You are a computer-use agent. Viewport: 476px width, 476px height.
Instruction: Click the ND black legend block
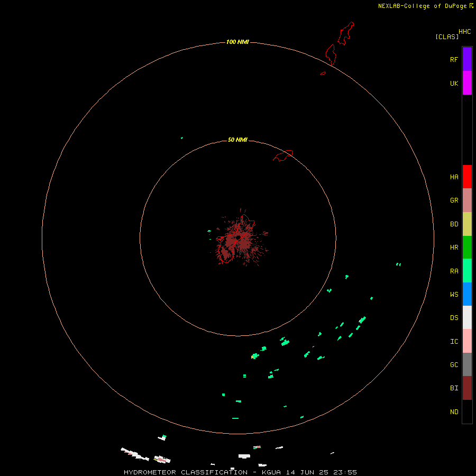click(x=467, y=411)
